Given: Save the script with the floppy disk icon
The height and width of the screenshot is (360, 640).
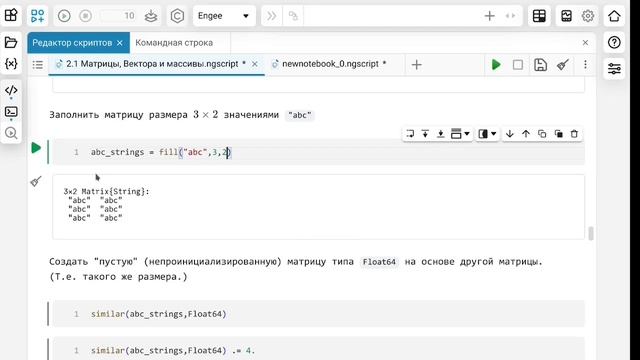Looking at the screenshot, I should click(540, 64).
